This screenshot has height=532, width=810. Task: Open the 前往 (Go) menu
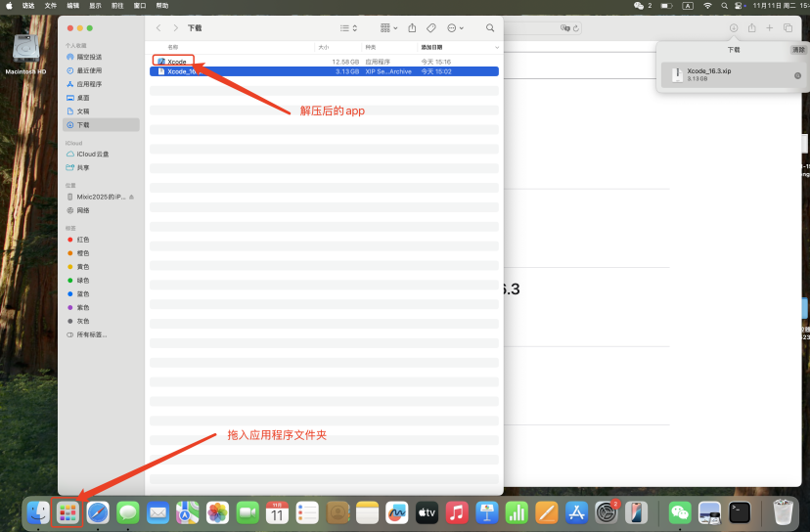pyautogui.click(x=117, y=6)
